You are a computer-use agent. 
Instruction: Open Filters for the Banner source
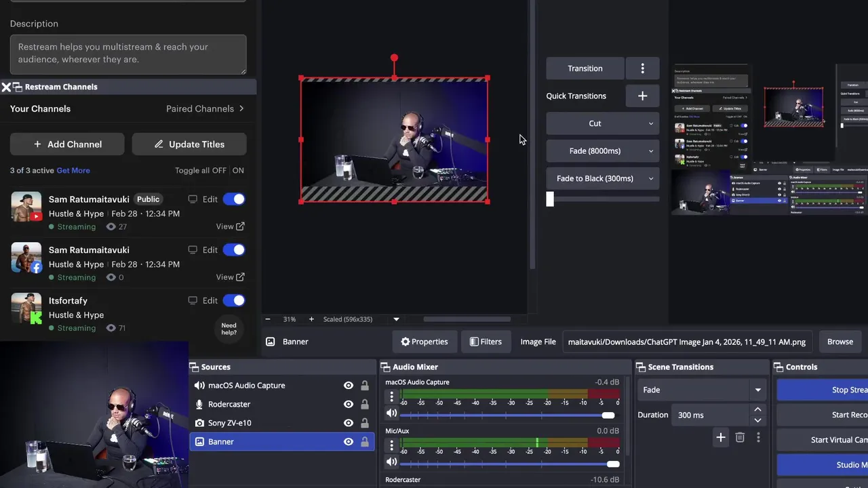(x=486, y=342)
